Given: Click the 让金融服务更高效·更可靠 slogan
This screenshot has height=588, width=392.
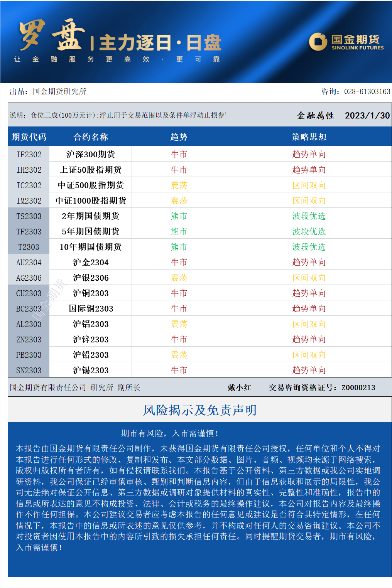Looking at the screenshot, I should [117, 59].
